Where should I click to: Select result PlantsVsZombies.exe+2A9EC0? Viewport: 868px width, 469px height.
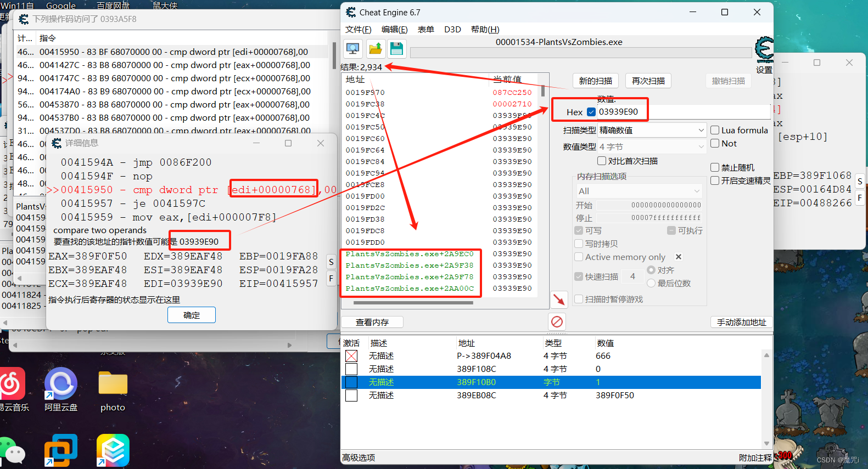[x=410, y=254]
